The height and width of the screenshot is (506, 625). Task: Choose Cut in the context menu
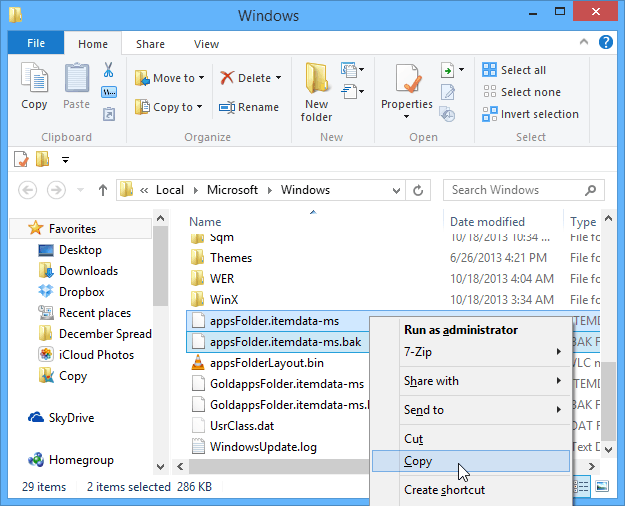pos(471,439)
